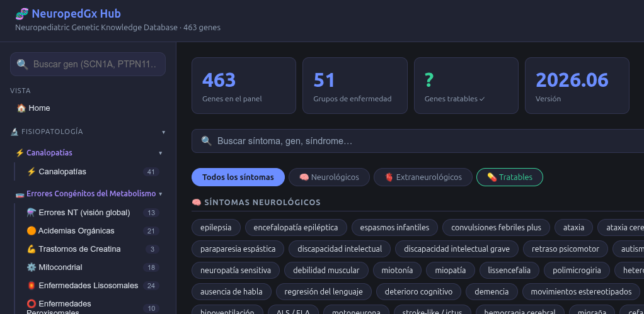
Task: Click the gear icon of Mitocondrial
Action: [32, 267]
